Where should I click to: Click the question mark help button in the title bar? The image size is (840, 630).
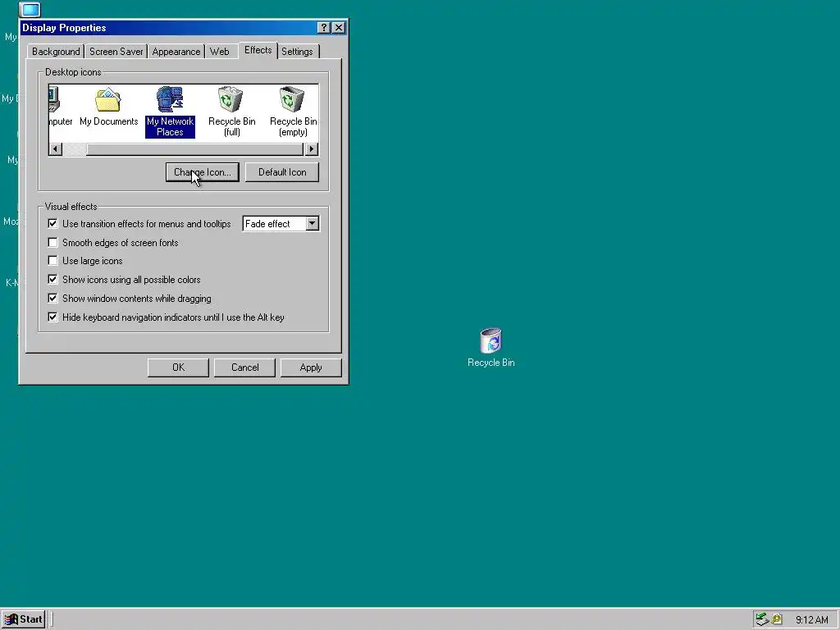tap(323, 28)
